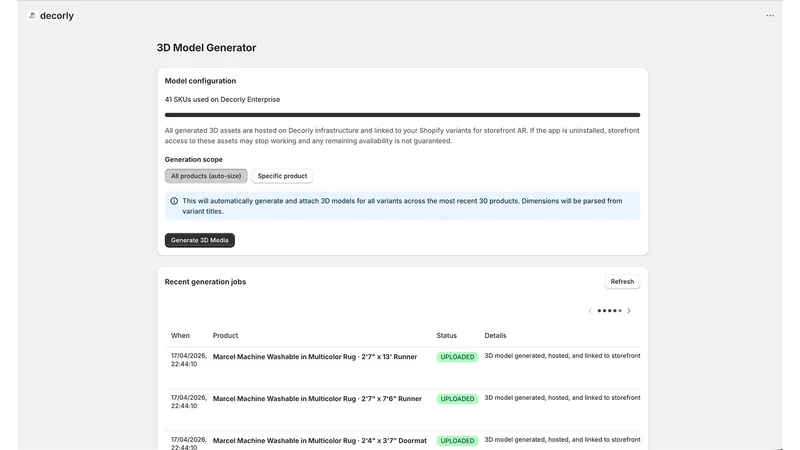Click UPLOADED badge for 7'6" Runner
The image size is (800, 450).
coord(457,399)
